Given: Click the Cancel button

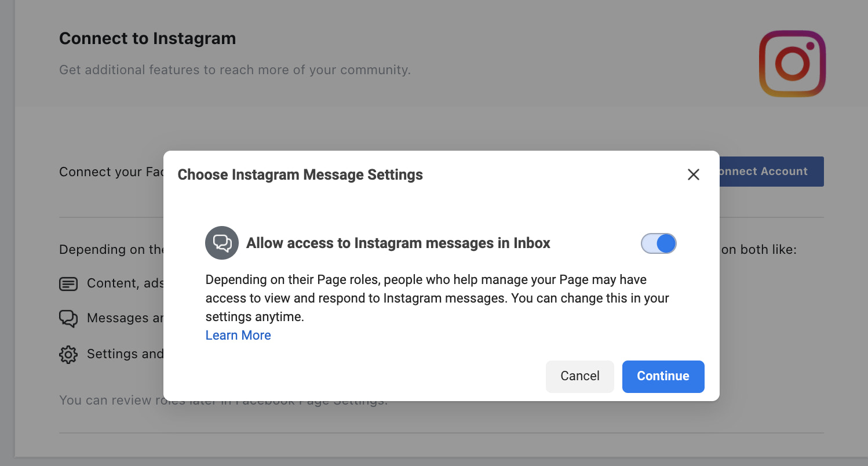Looking at the screenshot, I should click(x=579, y=376).
